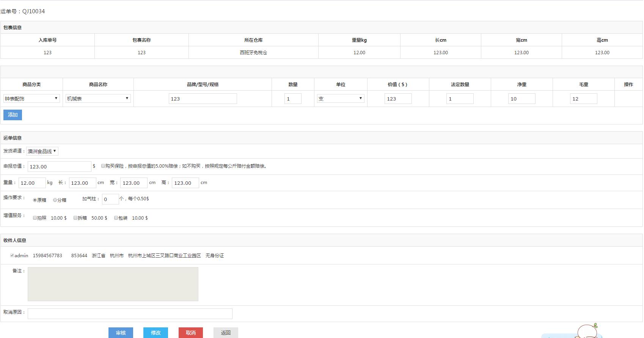Click into the 备注 textarea
644x338 pixels.
(113, 284)
